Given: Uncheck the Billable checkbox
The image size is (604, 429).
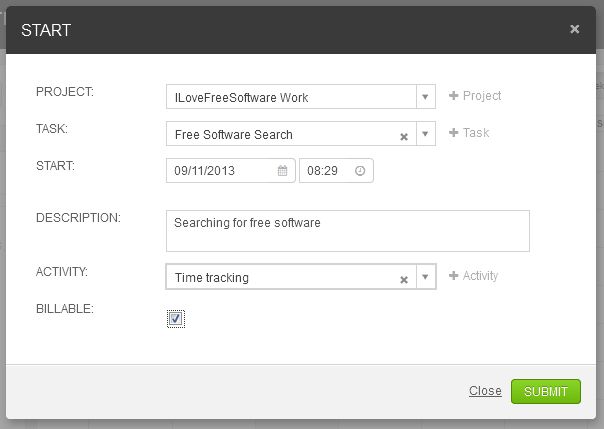Looking at the screenshot, I should coord(176,318).
